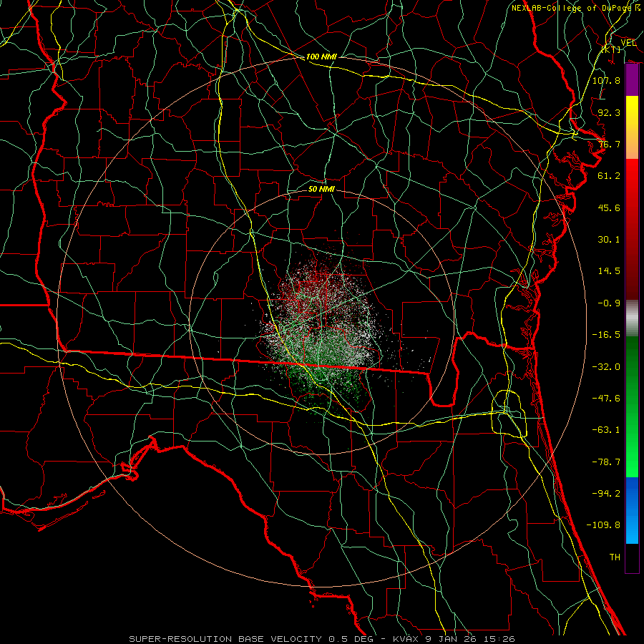This screenshot has height=644, width=644.
Task: Click the 92.3 velocity scale value
Action: [609, 112]
